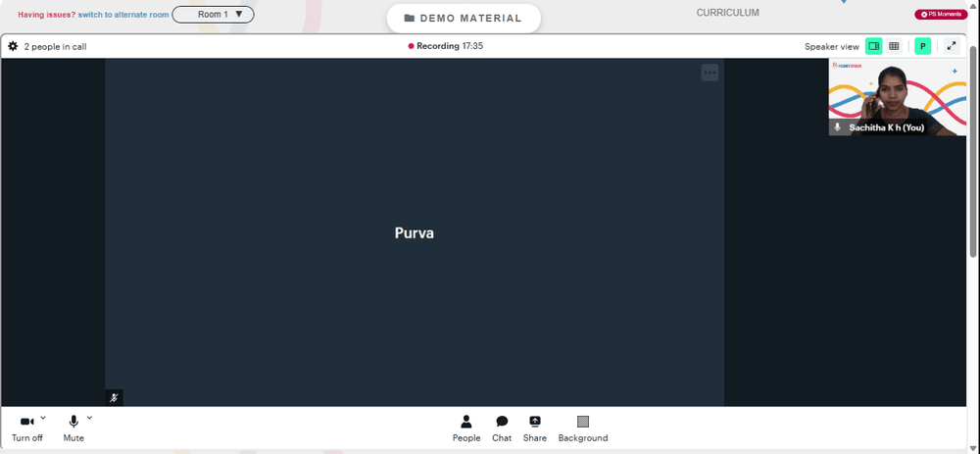Click the Speaker view label
Screen dimensions: 980x454
point(832,46)
